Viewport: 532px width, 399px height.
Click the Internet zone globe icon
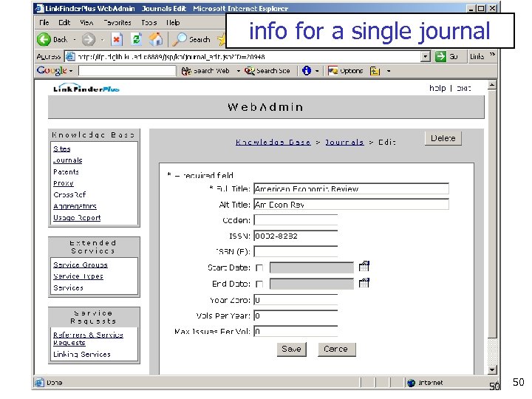click(x=412, y=383)
